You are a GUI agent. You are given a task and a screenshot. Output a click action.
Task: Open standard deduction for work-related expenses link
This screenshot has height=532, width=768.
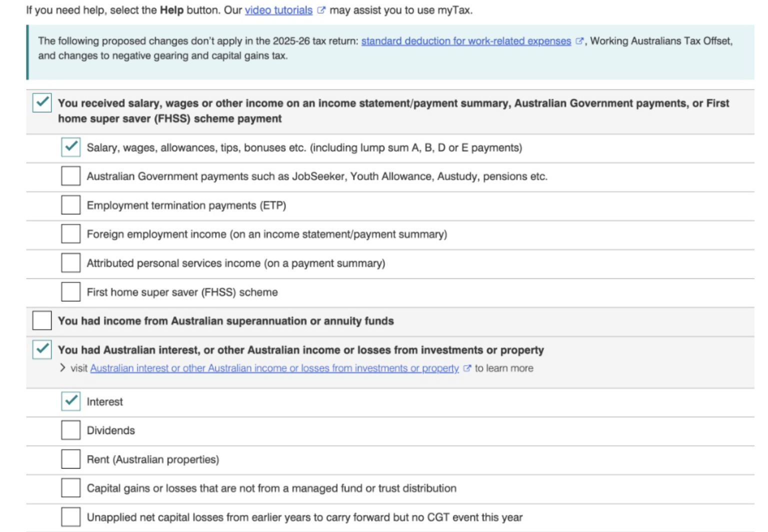click(466, 41)
